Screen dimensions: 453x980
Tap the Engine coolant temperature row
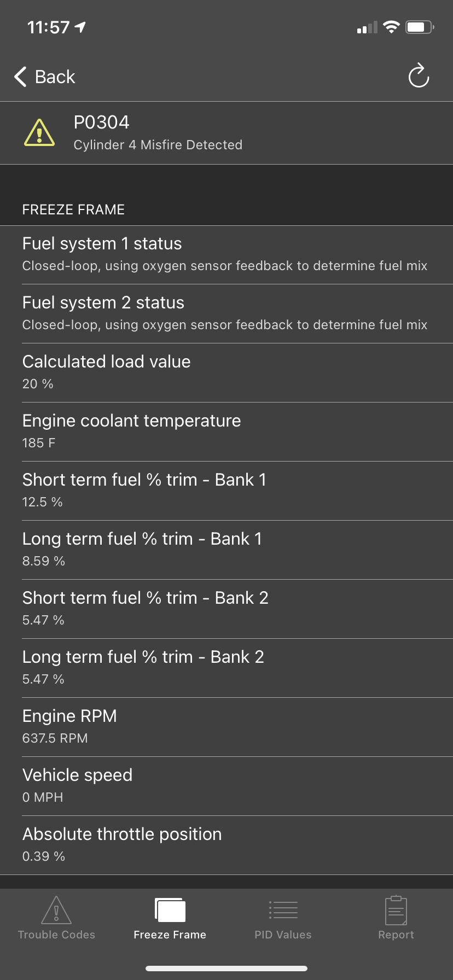(x=226, y=431)
